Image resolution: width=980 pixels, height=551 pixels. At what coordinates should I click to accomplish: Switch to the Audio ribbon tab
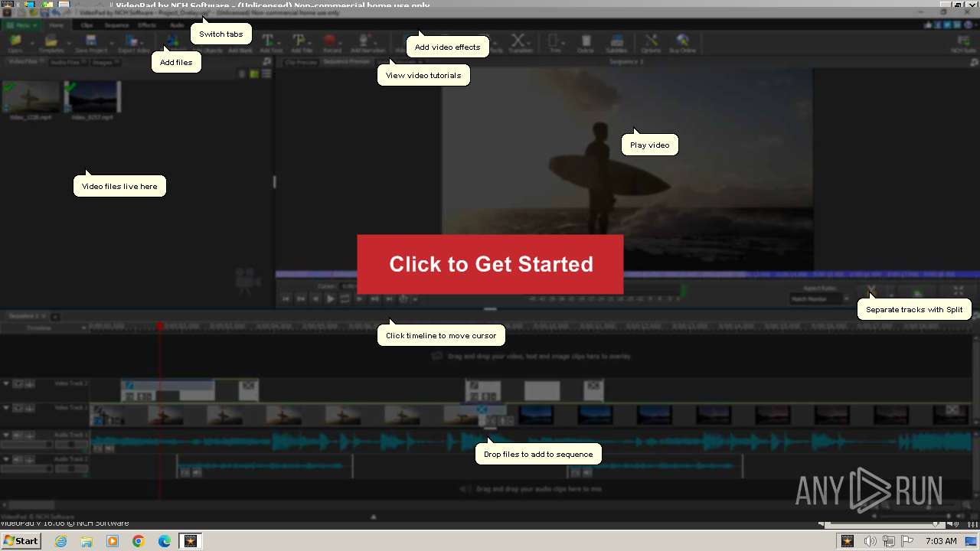[177, 25]
